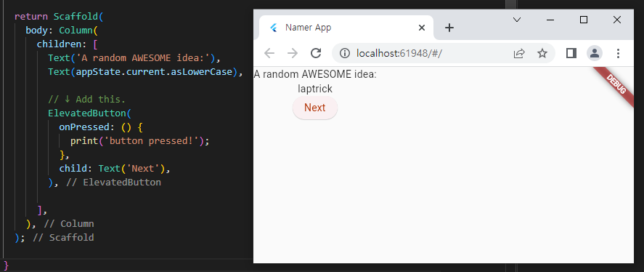Open Chrome profile avatar
Screen dimensions: 644x272
click(x=595, y=53)
